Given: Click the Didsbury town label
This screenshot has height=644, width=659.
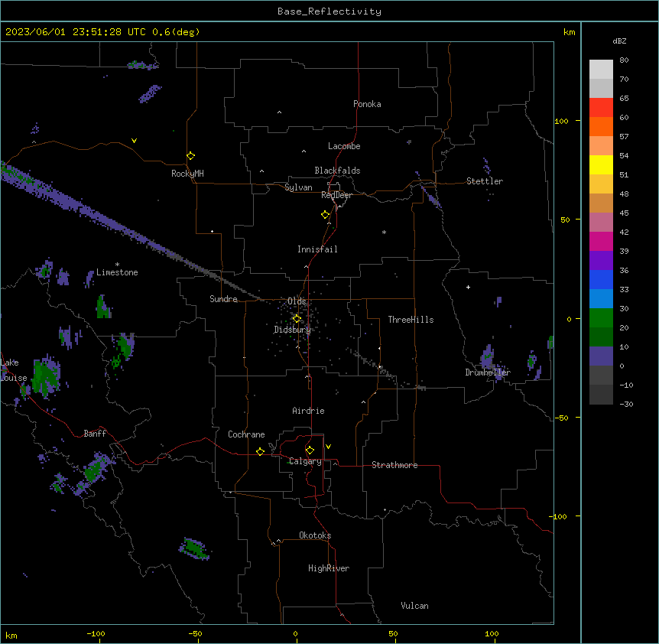Looking at the screenshot, I should [x=293, y=330].
